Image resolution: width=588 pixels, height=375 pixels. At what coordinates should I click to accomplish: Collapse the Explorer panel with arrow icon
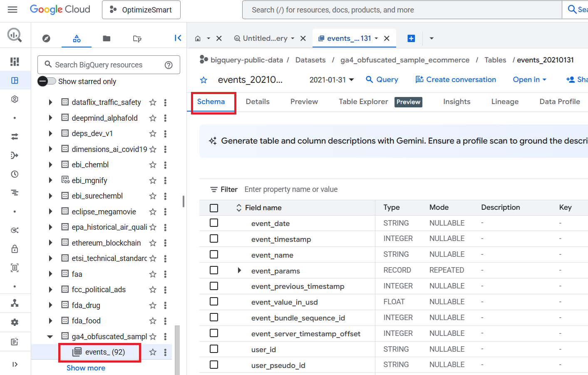(178, 38)
